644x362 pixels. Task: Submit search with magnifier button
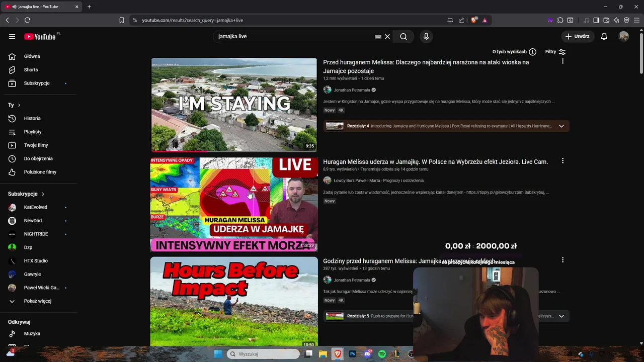tap(404, 36)
